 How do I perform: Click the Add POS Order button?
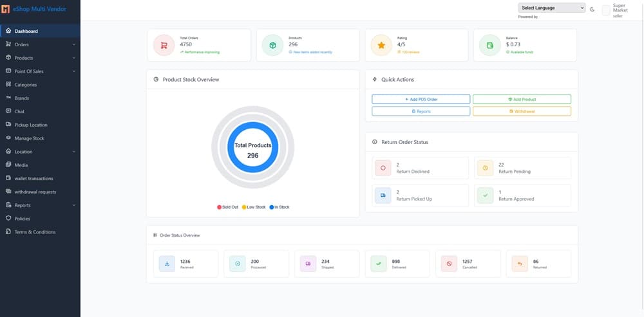pyautogui.click(x=421, y=99)
